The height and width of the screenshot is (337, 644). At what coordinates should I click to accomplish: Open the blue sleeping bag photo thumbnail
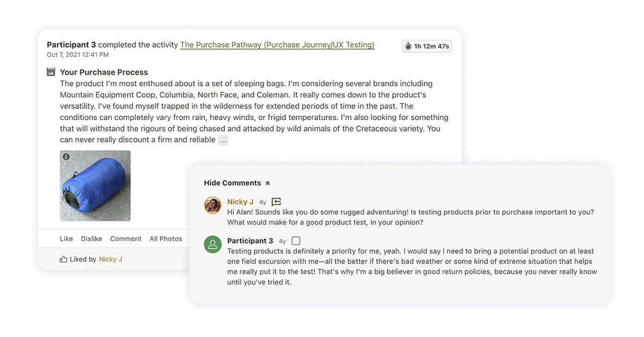tap(96, 186)
